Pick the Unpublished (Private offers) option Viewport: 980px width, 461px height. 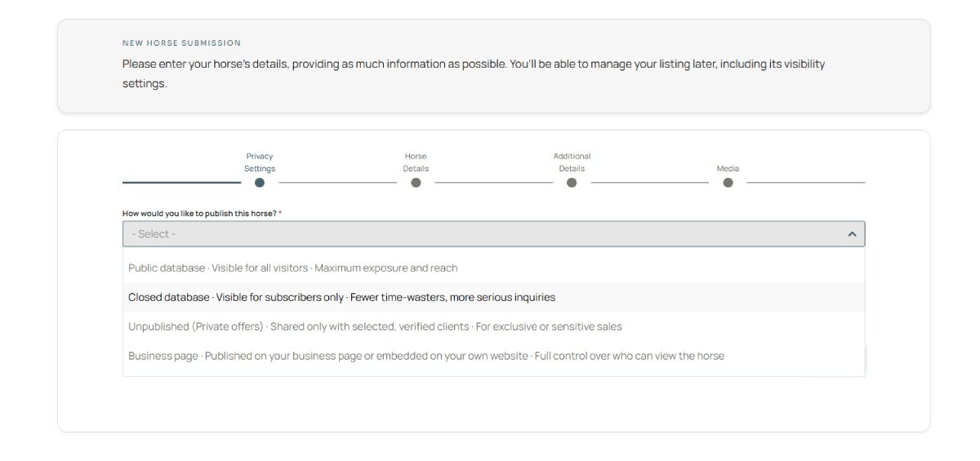click(375, 326)
